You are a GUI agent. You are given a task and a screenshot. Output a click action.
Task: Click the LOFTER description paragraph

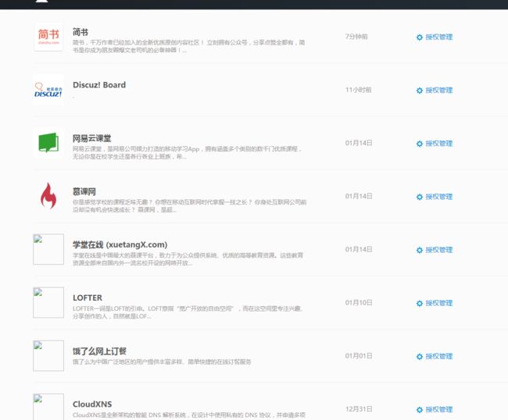coord(188,312)
